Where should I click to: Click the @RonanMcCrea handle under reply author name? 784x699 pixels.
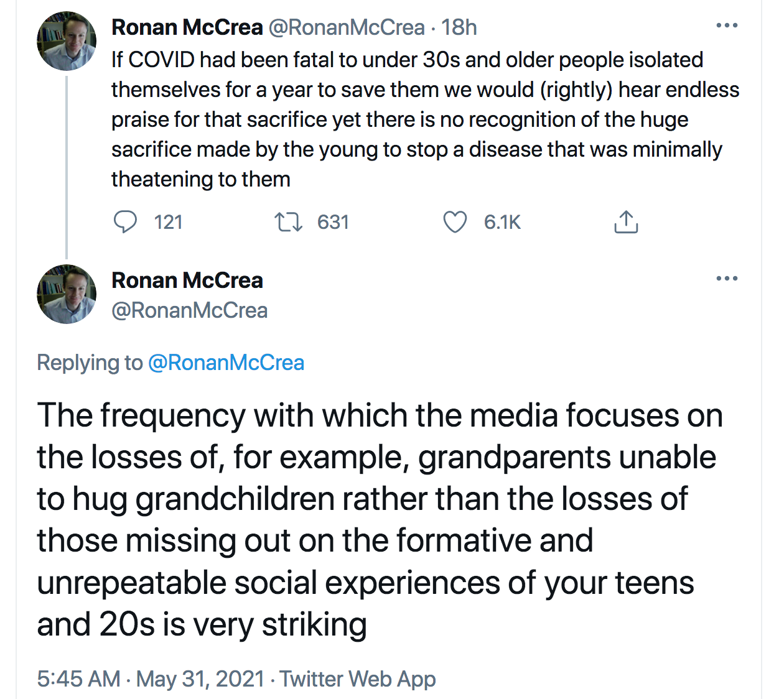189,310
